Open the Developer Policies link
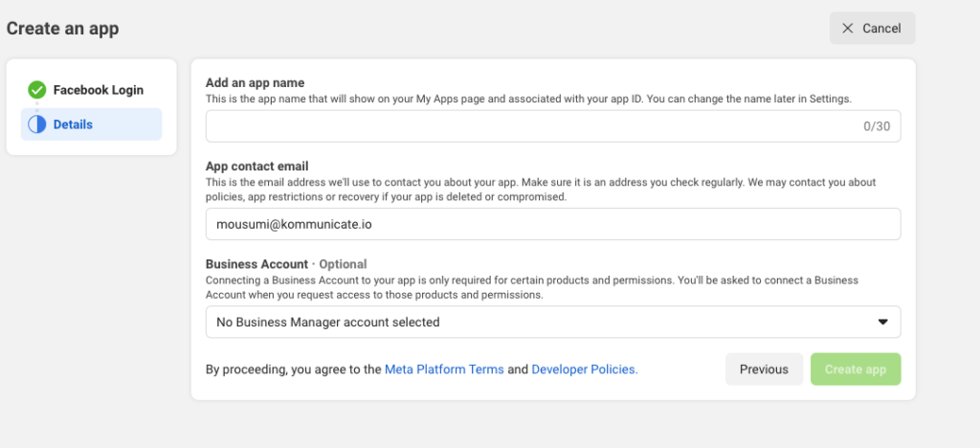The height and width of the screenshot is (448, 980). [x=585, y=370]
